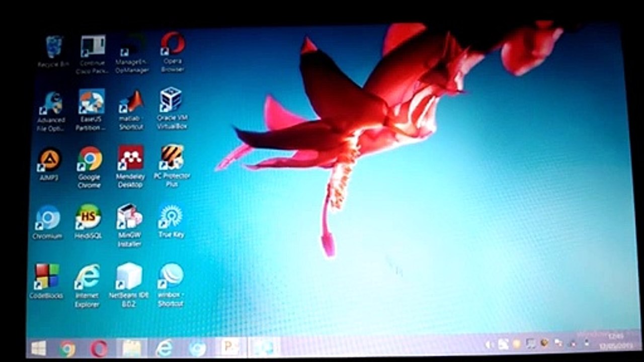Select the Google Chrome desktop shortcut
Viewport: 644px width, 362px height.
(x=90, y=167)
